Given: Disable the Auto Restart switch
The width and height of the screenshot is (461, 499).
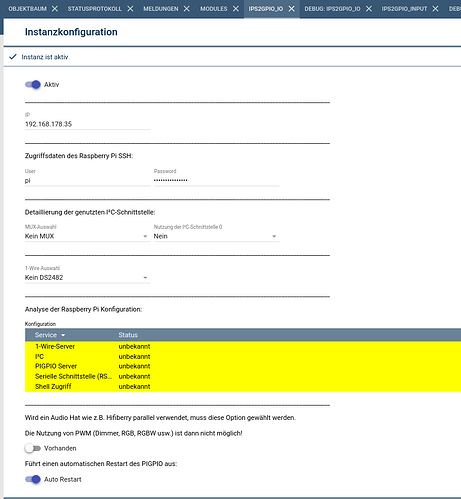Looking at the screenshot, I should tap(33, 479).
